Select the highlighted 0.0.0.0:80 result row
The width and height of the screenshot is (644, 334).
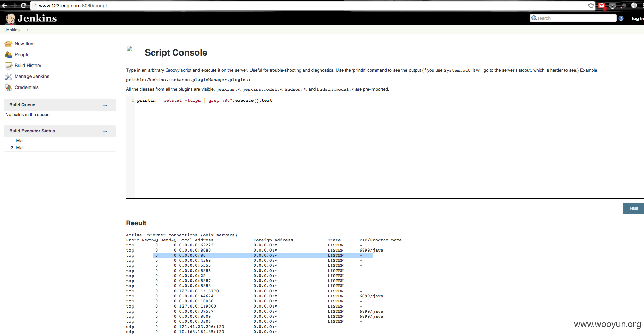[x=263, y=255]
